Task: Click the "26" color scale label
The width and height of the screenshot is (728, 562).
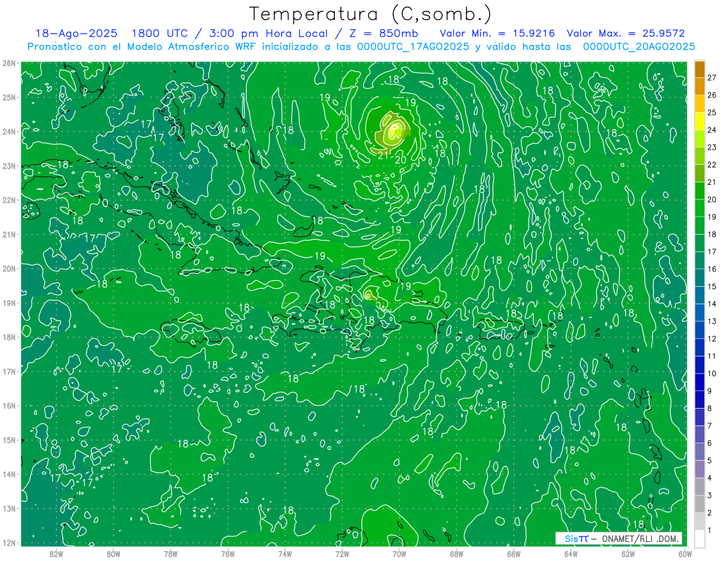Action: pos(712,95)
